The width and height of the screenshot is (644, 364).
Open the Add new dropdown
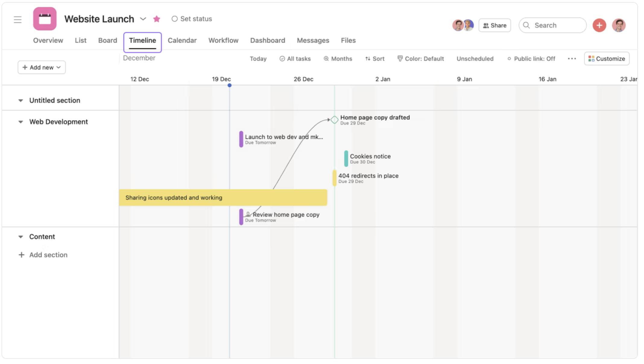coord(42,67)
